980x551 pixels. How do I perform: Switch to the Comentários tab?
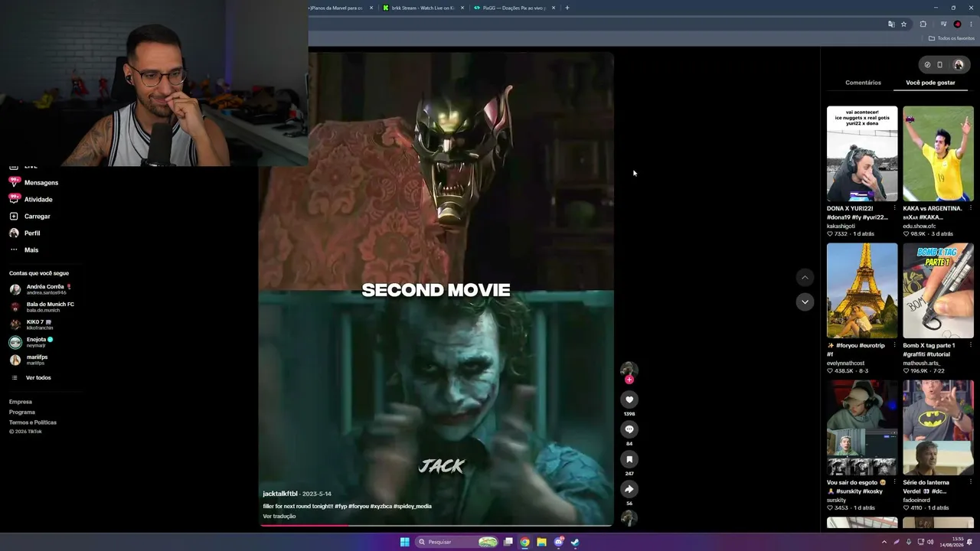point(863,83)
